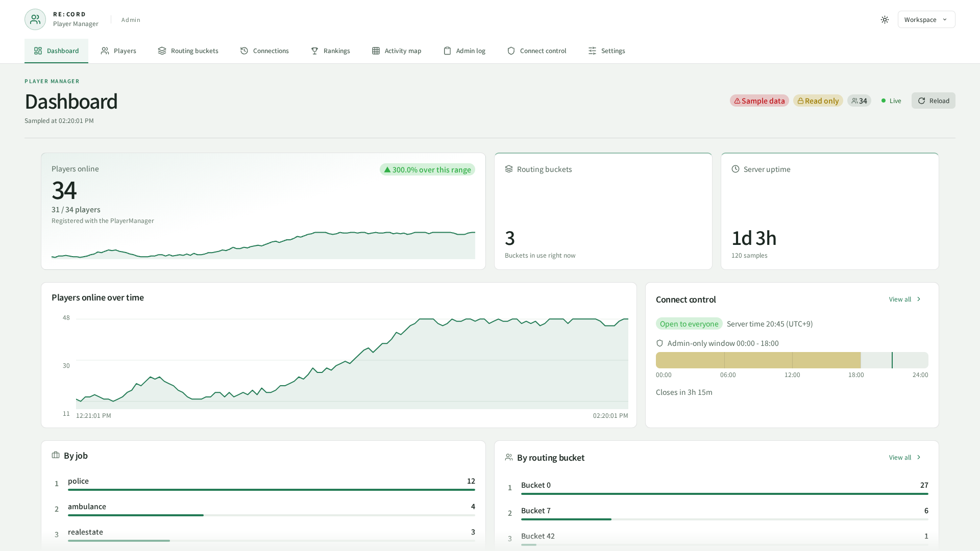Select the Bucket 7 row
This screenshot has height=551, width=980.
tap(717, 513)
